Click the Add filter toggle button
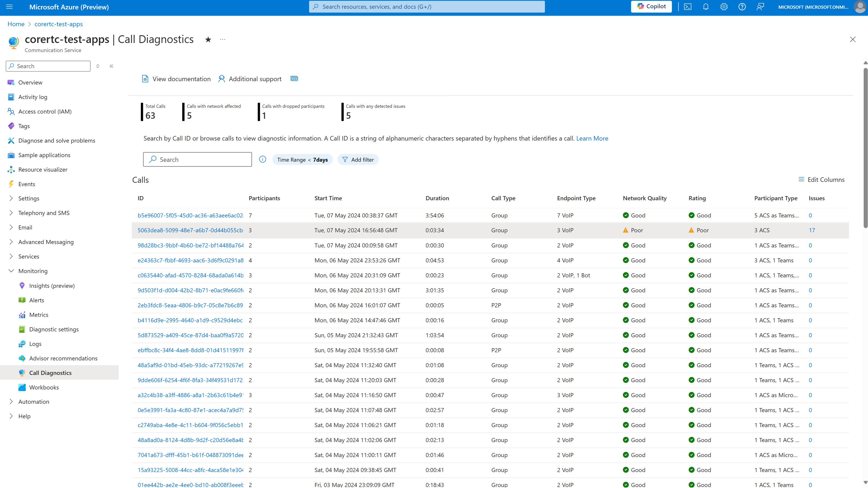Viewport: 868px width, 488px height. coord(358,159)
